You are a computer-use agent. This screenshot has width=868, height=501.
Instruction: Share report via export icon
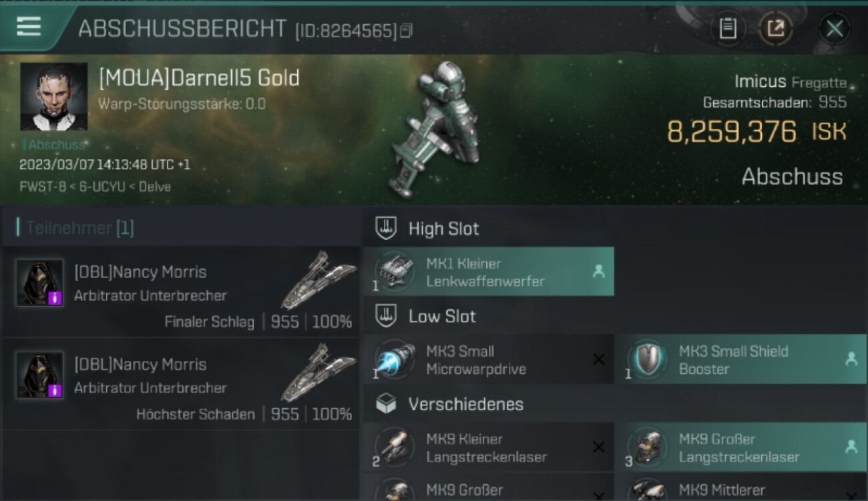tap(776, 28)
